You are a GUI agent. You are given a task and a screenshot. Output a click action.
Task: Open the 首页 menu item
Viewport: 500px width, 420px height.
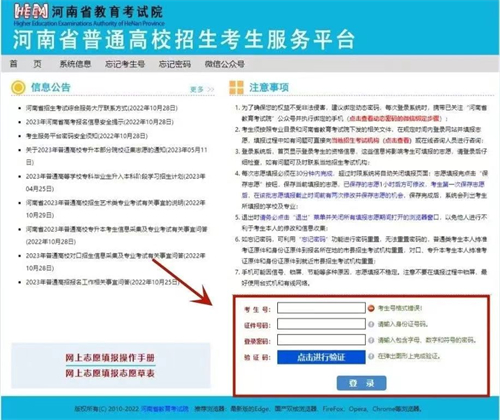pos(26,64)
